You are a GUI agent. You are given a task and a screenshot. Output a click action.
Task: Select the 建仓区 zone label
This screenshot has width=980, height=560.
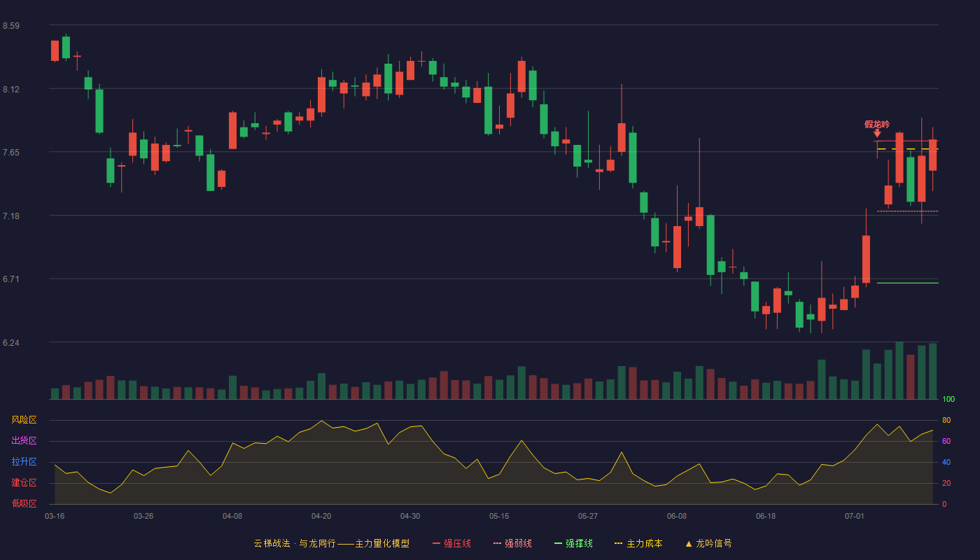[24, 483]
